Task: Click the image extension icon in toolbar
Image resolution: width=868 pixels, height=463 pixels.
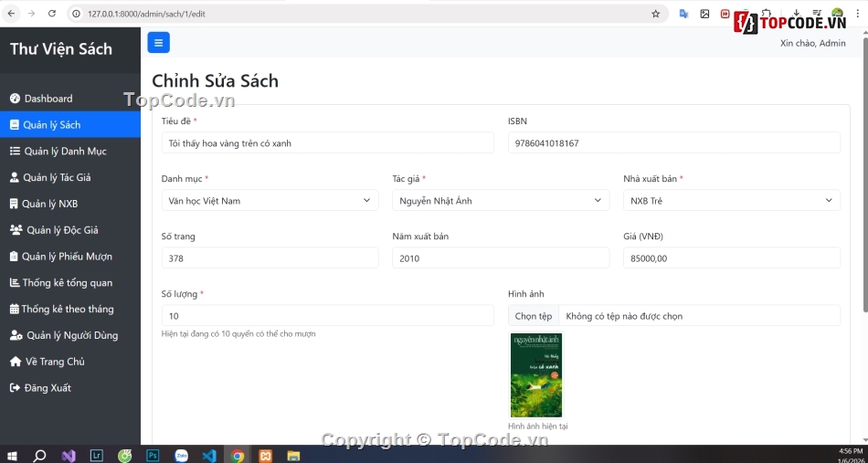Action: pos(704,14)
